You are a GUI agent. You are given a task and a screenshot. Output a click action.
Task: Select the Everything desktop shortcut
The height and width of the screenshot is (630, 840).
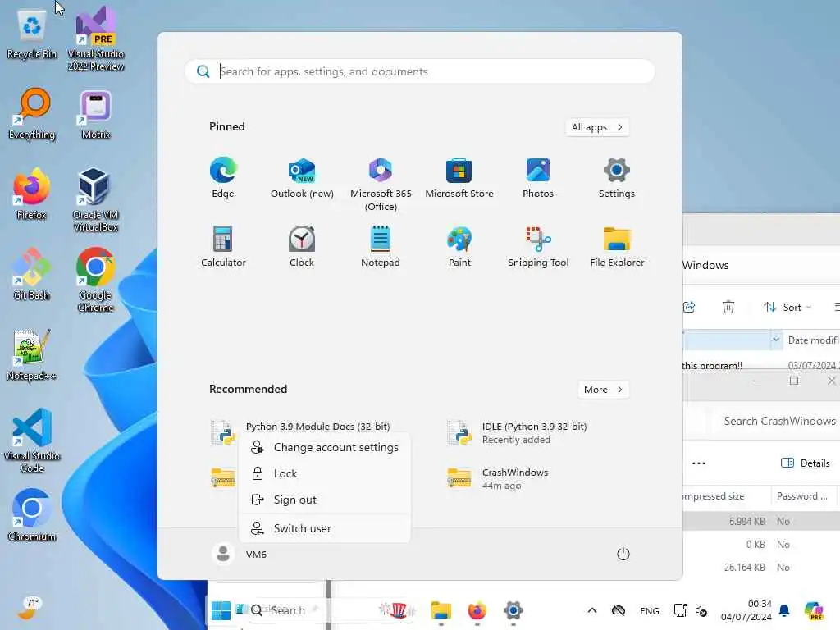32,114
